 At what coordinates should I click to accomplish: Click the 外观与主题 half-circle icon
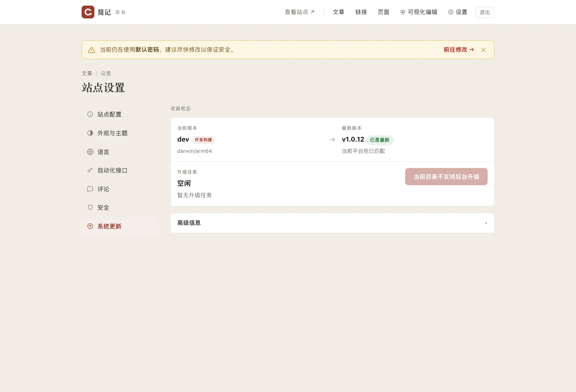click(x=90, y=133)
